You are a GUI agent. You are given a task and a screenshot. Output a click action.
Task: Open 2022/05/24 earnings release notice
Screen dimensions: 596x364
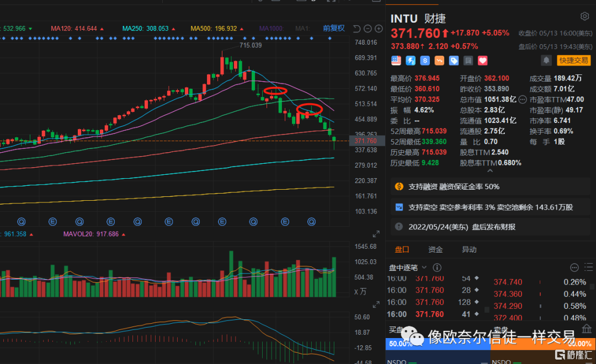tap(491, 227)
